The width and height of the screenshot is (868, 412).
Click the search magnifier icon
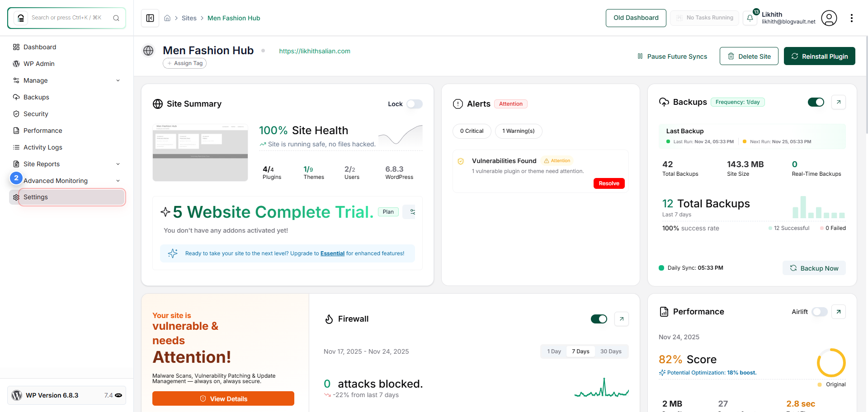coord(116,18)
